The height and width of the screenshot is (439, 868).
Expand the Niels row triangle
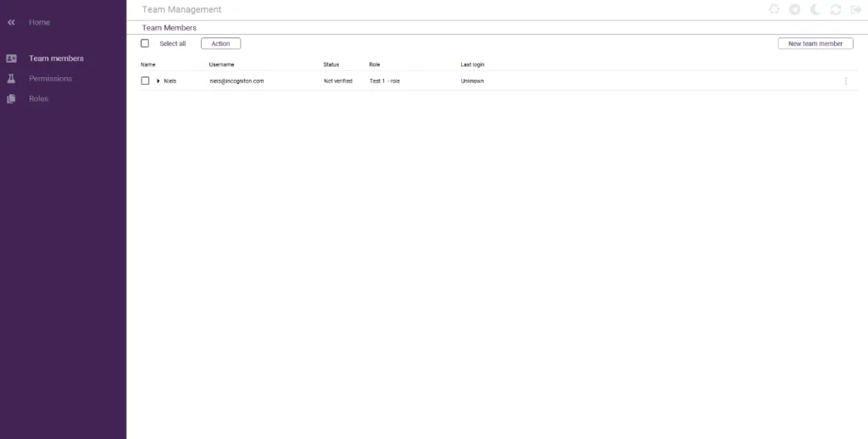pos(159,81)
